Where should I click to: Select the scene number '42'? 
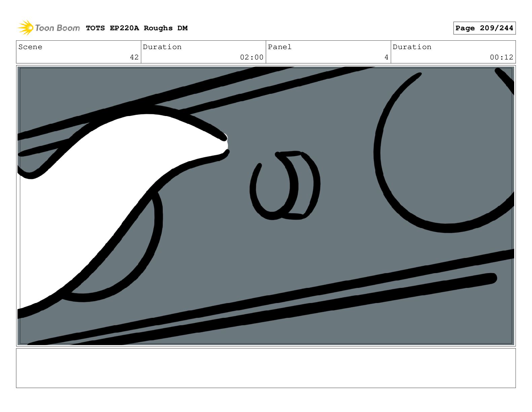tap(134, 57)
